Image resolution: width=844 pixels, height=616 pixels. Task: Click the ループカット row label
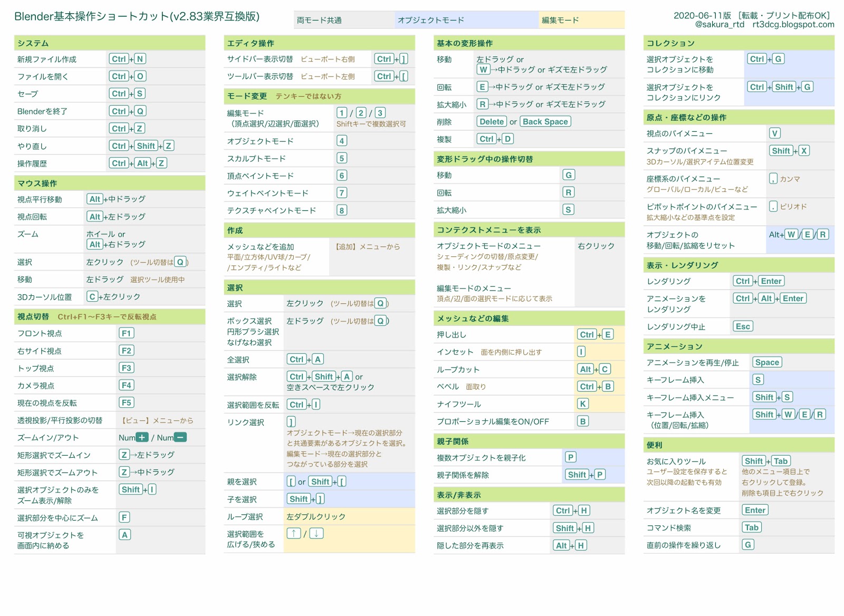[x=458, y=370]
